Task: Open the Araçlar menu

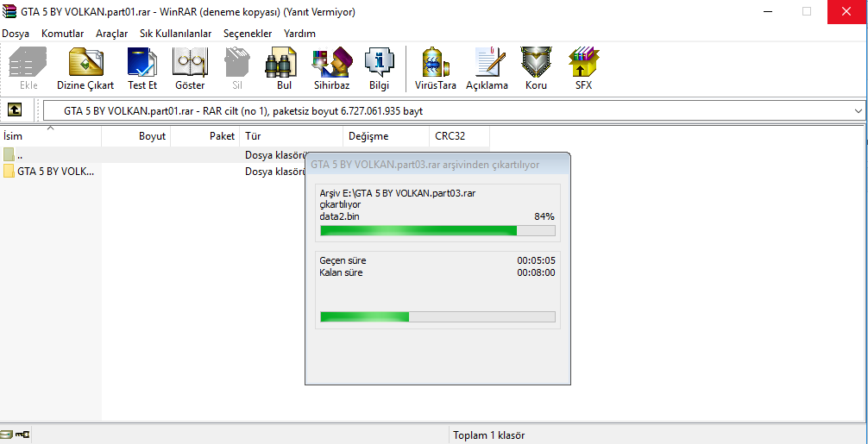Action: (112, 34)
